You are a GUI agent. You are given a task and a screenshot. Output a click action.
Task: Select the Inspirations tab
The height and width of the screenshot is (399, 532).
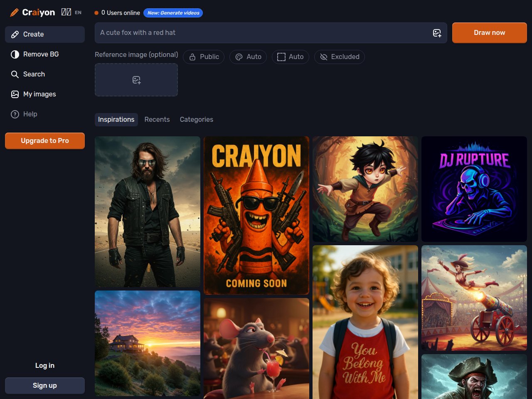coord(116,120)
